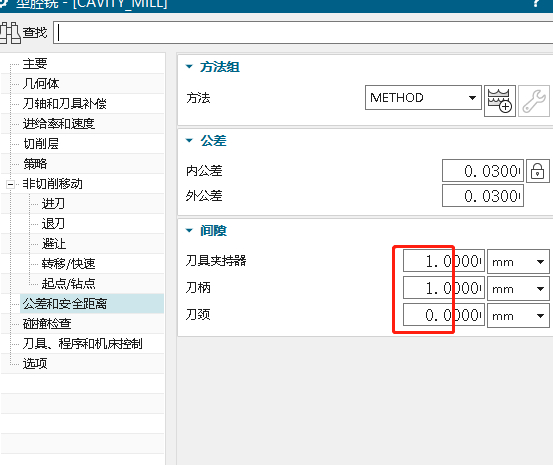
Task: Select 公差和安全距离 in the tree
Action: (65, 304)
